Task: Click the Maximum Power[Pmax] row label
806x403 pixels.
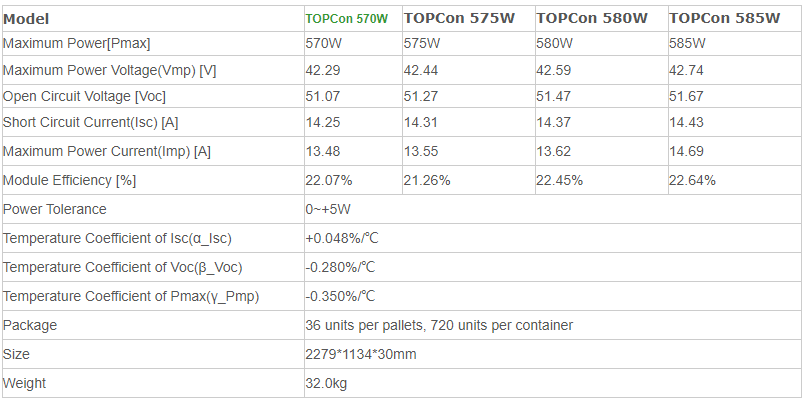Action: [x=77, y=44]
